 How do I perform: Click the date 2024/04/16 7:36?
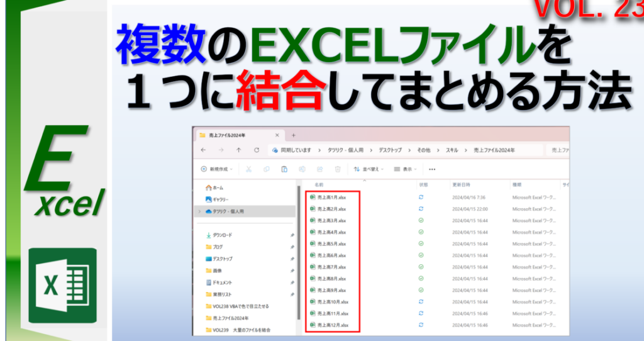[x=469, y=197]
